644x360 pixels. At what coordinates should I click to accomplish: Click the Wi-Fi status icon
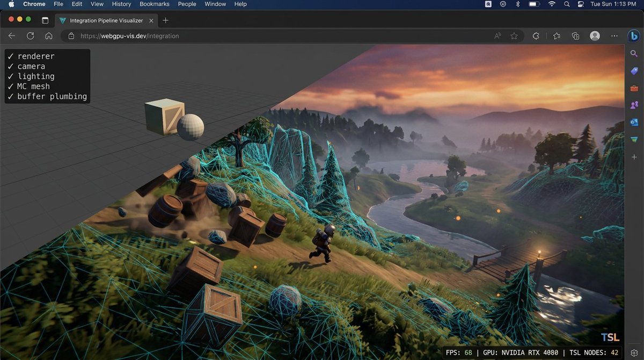click(x=552, y=4)
